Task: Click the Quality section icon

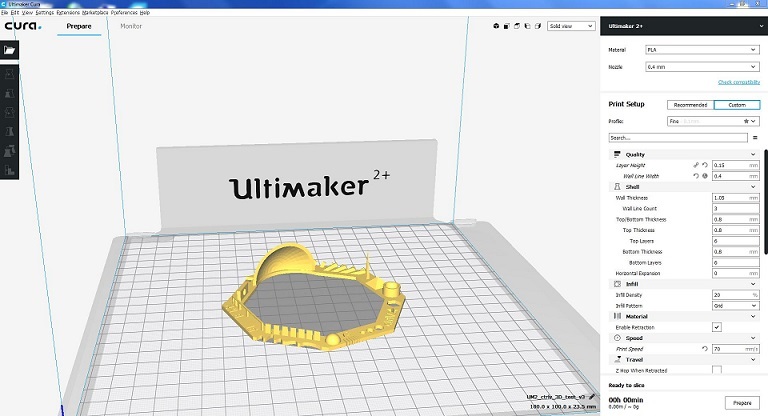Action: tap(617, 154)
